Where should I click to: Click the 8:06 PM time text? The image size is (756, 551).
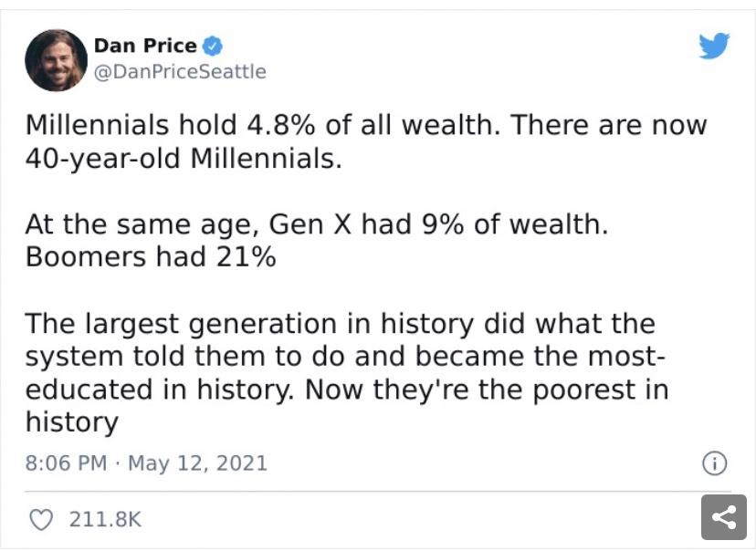[66, 463]
